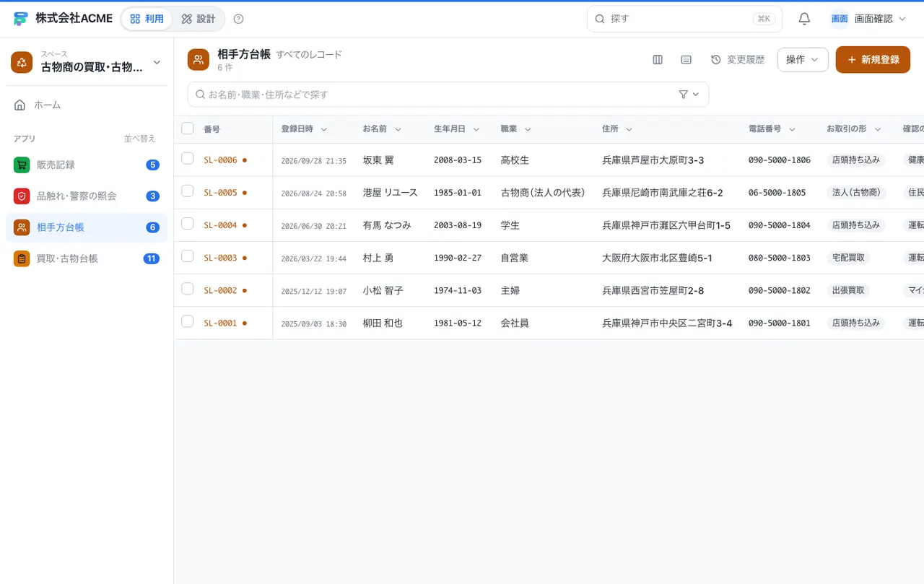This screenshot has height=584, width=924.
Task: Click name cell 小松 智子
Action: [x=383, y=290]
